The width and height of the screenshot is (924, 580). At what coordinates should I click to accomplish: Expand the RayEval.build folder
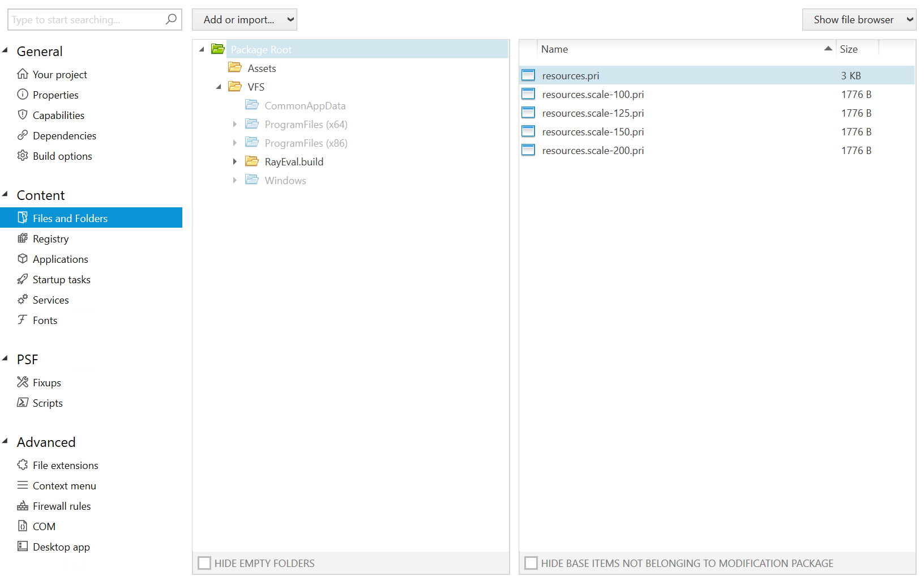point(236,161)
